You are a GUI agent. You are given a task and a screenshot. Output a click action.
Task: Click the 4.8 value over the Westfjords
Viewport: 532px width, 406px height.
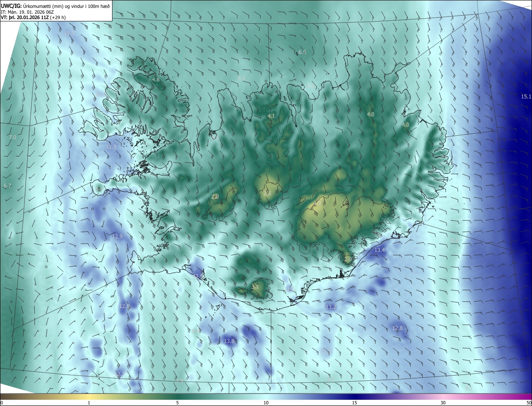[x=156, y=79]
